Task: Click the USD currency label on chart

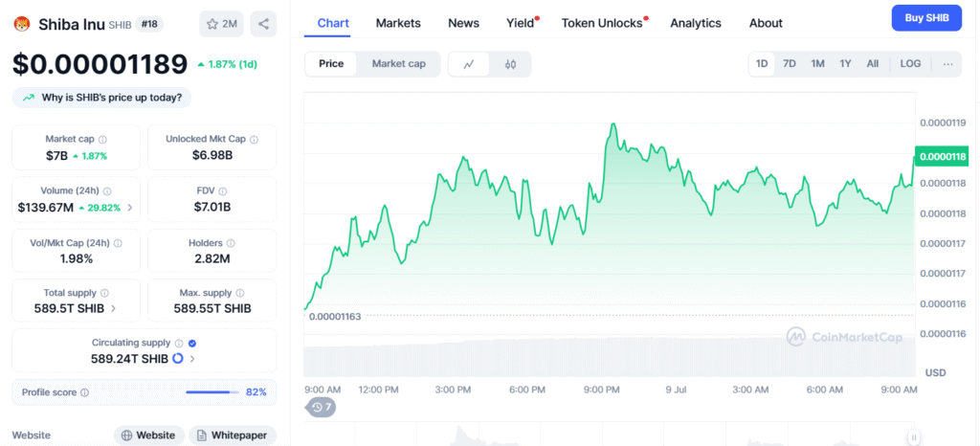Action: (x=936, y=373)
